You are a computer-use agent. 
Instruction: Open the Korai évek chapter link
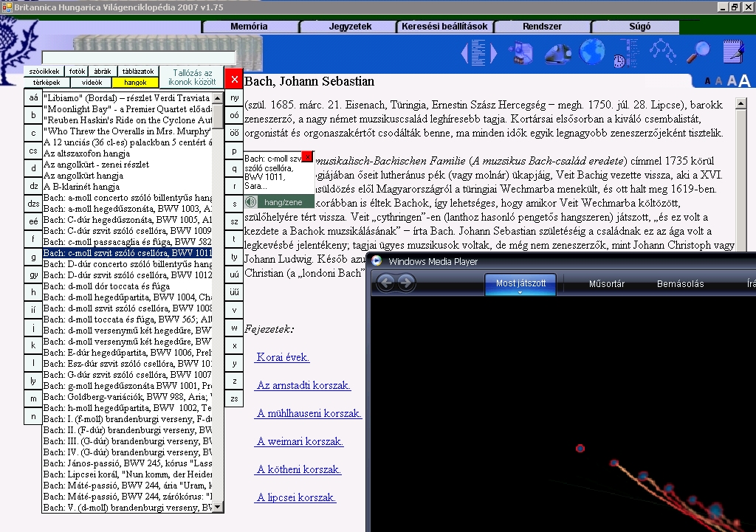click(283, 357)
